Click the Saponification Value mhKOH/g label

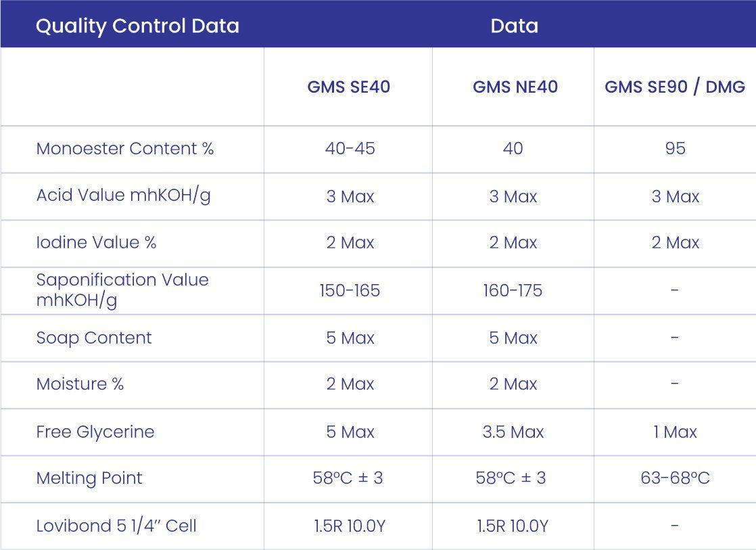point(122,290)
